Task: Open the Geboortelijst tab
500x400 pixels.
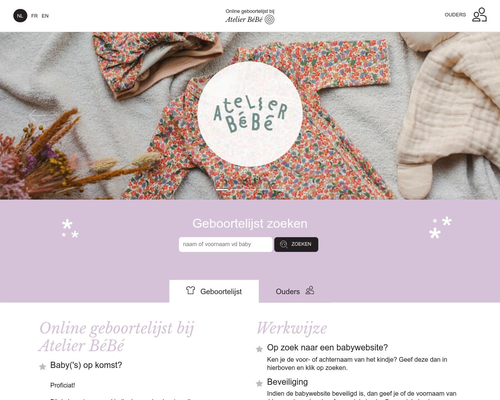Action: pos(214,291)
